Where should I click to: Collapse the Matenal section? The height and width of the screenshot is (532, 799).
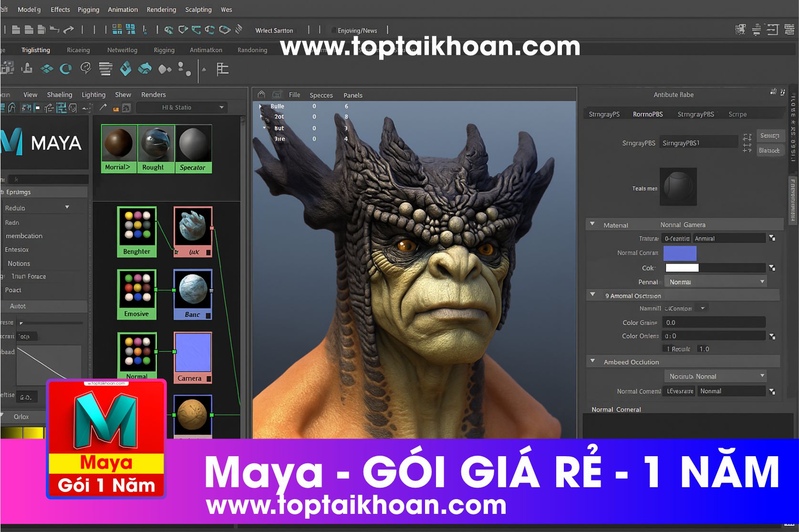pos(592,224)
